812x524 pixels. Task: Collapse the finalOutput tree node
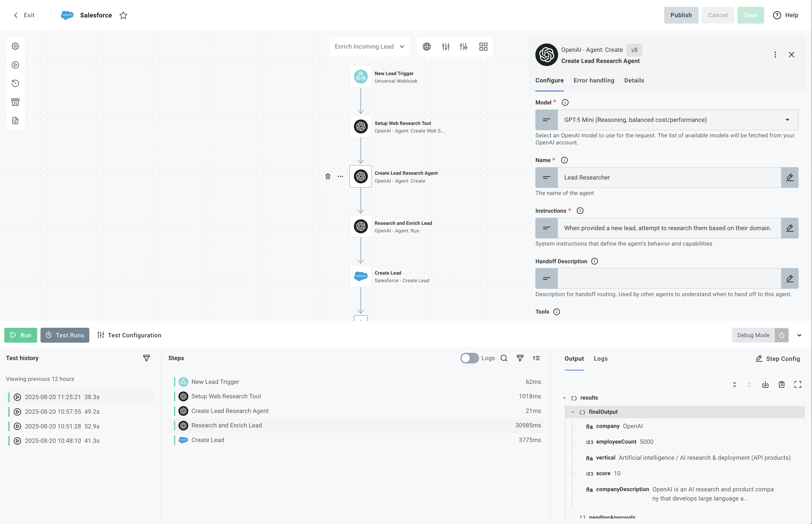coord(573,412)
